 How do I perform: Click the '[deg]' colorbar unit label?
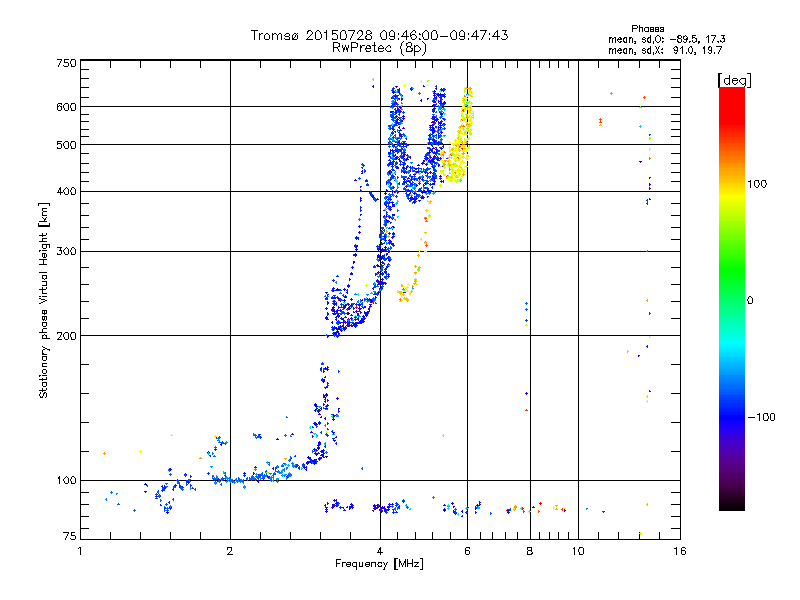tap(734, 80)
